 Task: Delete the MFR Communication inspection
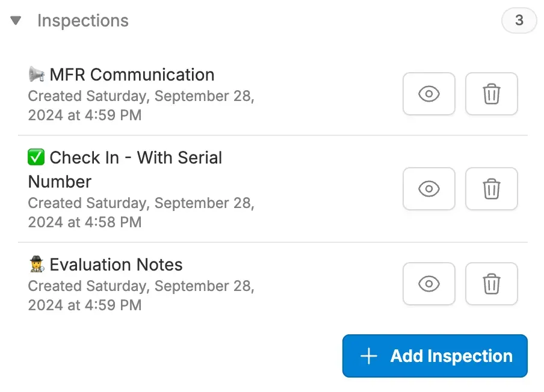tap(492, 94)
